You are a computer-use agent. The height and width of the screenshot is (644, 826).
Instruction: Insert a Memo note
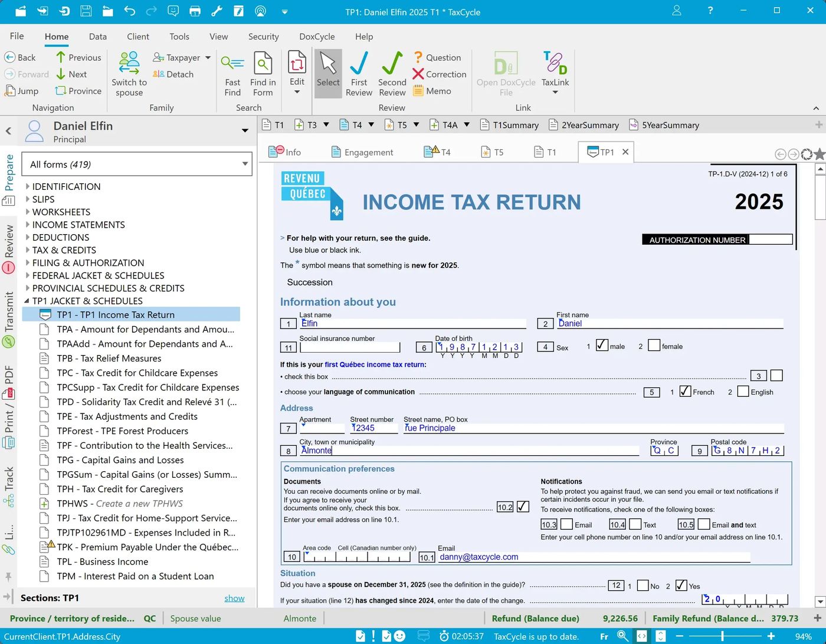click(x=432, y=91)
